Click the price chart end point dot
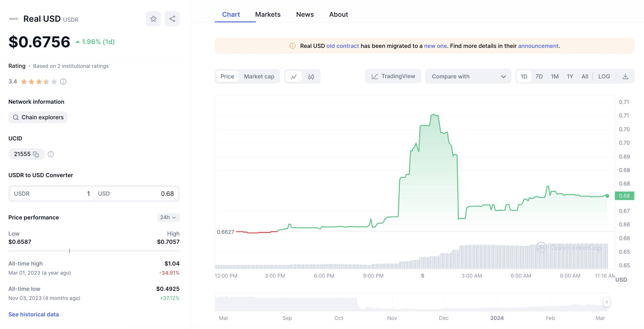 [x=607, y=196]
